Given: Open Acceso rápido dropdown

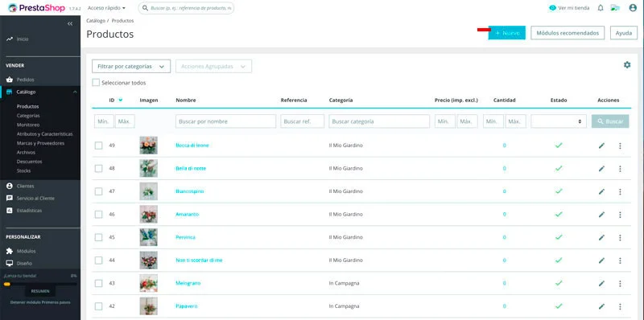Looking at the screenshot, I should pyautogui.click(x=107, y=8).
